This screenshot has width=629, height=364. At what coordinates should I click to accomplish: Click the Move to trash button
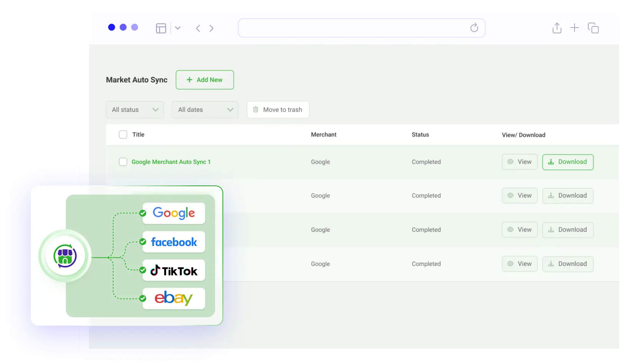(x=278, y=110)
